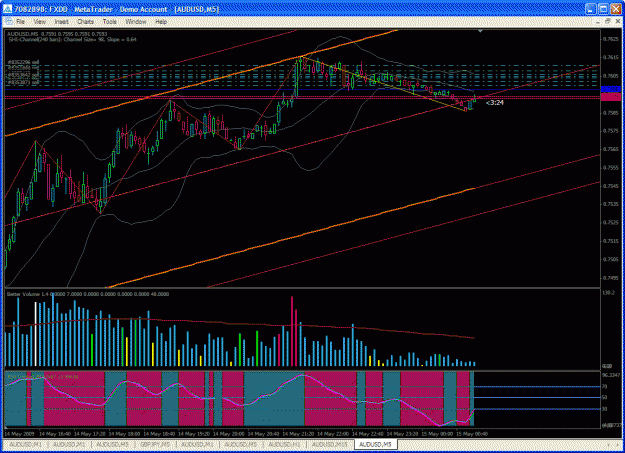Switch to the AUDUSD,H1 chart tab
This screenshot has width=625, height=453.
285,444
